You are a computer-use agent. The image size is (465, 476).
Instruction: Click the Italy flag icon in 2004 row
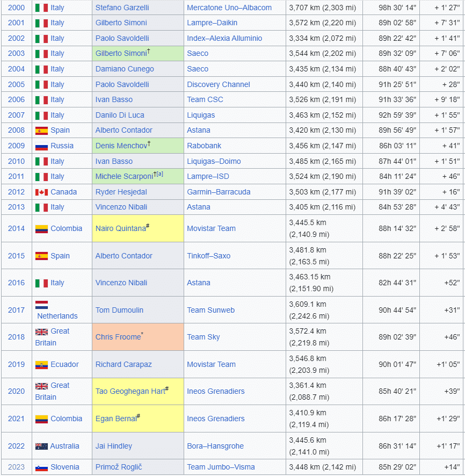41,69
